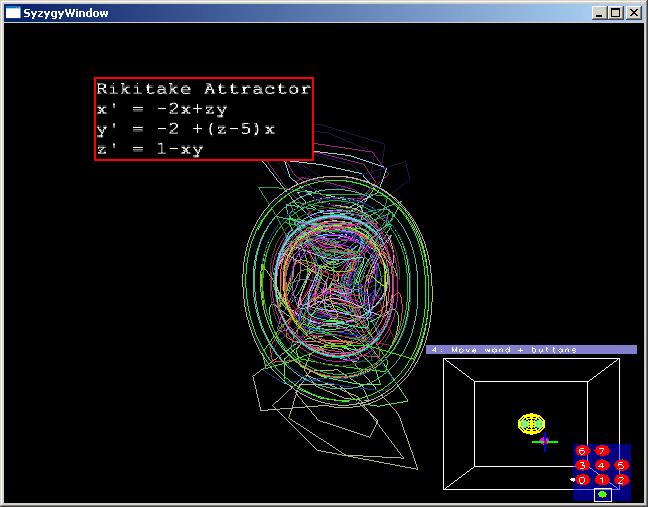Screen dimensions: 648x507
Task: Click the green joystick indicator box
Action: 602,494
